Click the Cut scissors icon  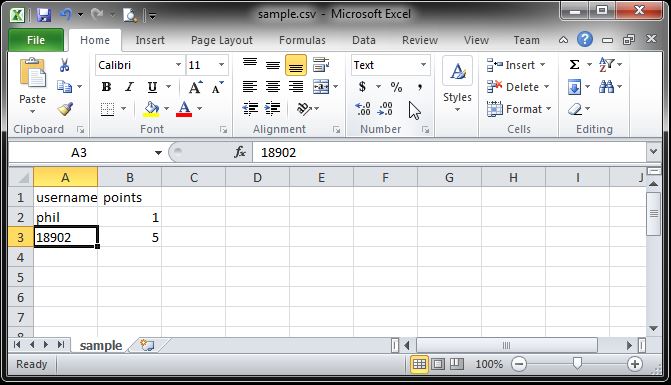coord(65,65)
